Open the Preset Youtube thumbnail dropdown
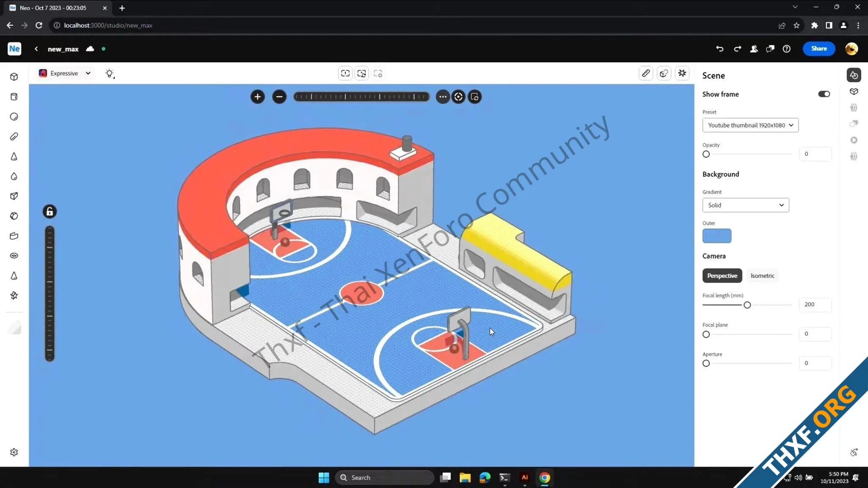This screenshot has height=488, width=868. [x=750, y=125]
